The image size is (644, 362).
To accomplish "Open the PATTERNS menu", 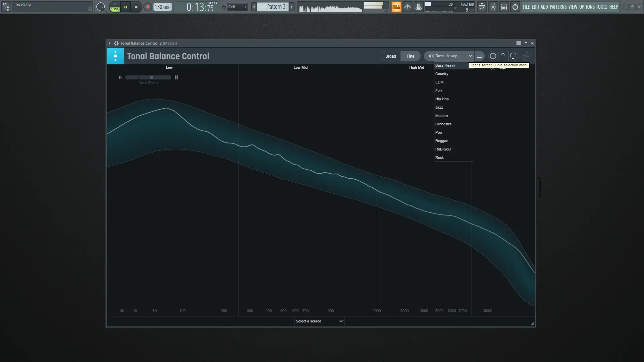I will tap(558, 7).
